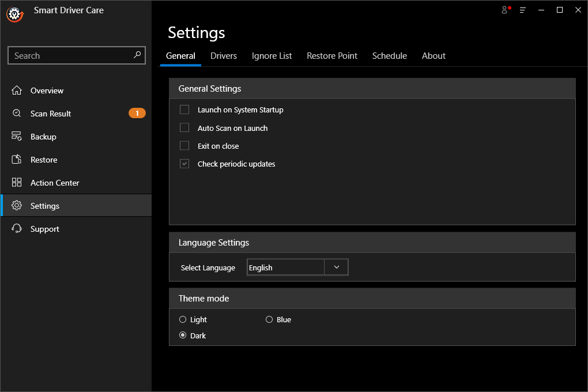Open the user account icon top right
588x392 pixels.
[x=505, y=10]
